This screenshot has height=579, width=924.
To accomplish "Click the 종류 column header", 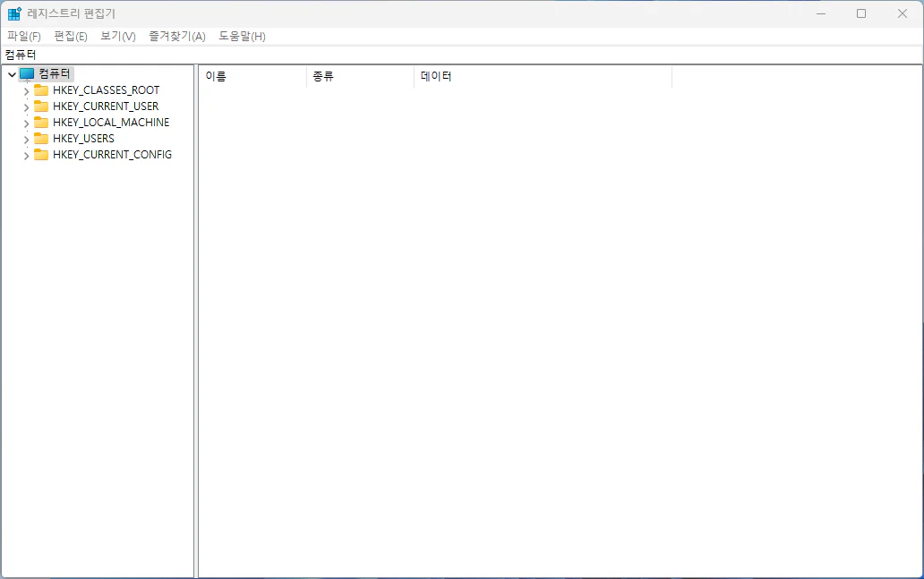I will pos(361,77).
